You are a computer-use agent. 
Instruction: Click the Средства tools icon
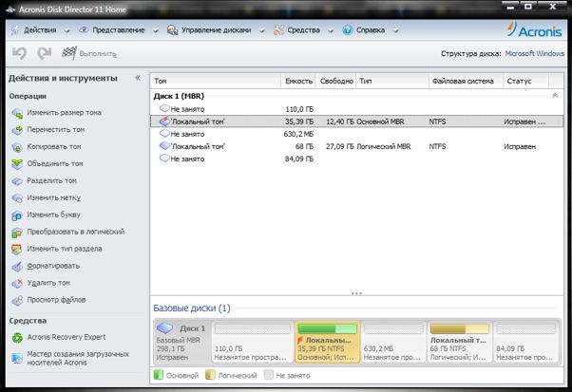(278, 30)
